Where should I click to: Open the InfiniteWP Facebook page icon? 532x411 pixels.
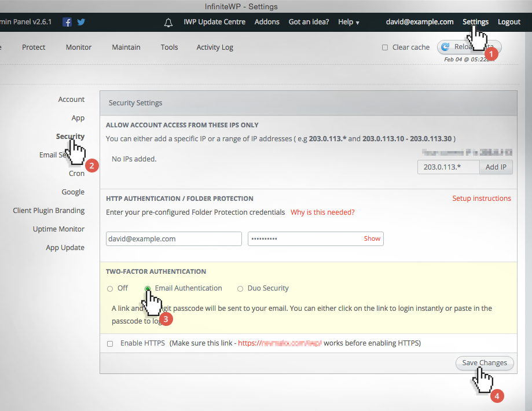[x=67, y=21]
